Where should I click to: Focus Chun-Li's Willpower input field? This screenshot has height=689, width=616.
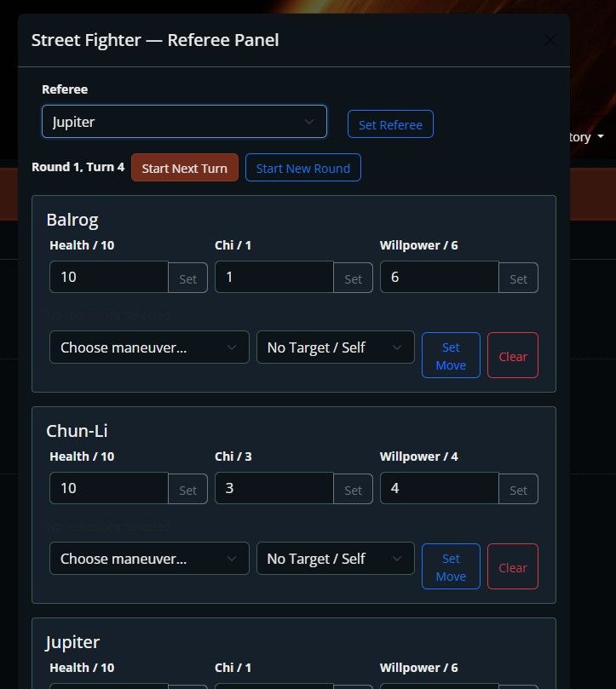point(440,488)
